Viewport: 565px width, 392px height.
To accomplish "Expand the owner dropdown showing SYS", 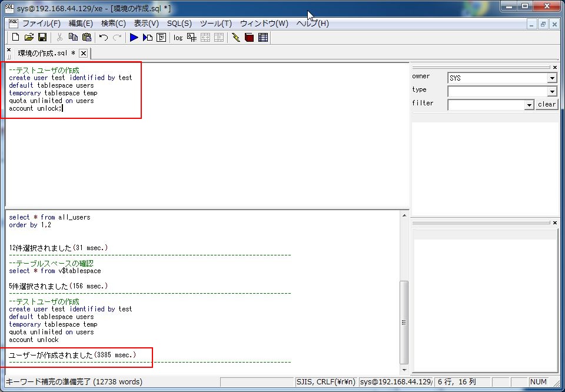I will coord(551,78).
